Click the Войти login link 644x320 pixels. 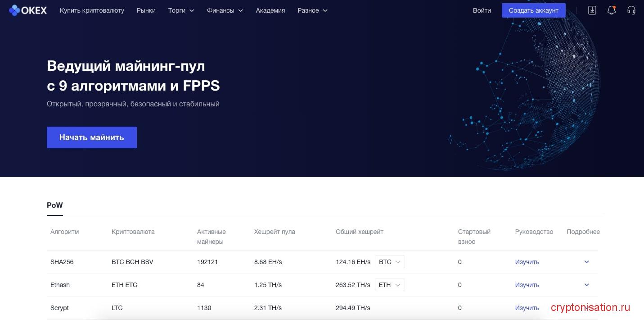coord(482,10)
